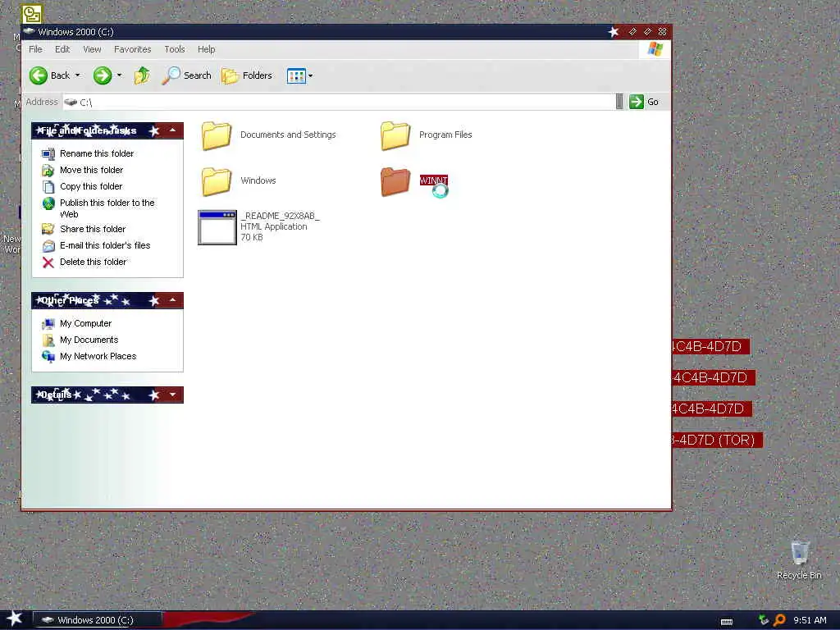Click the keyboard icon in system tray
The image size is (840, 630).
(x=727, y=622)
